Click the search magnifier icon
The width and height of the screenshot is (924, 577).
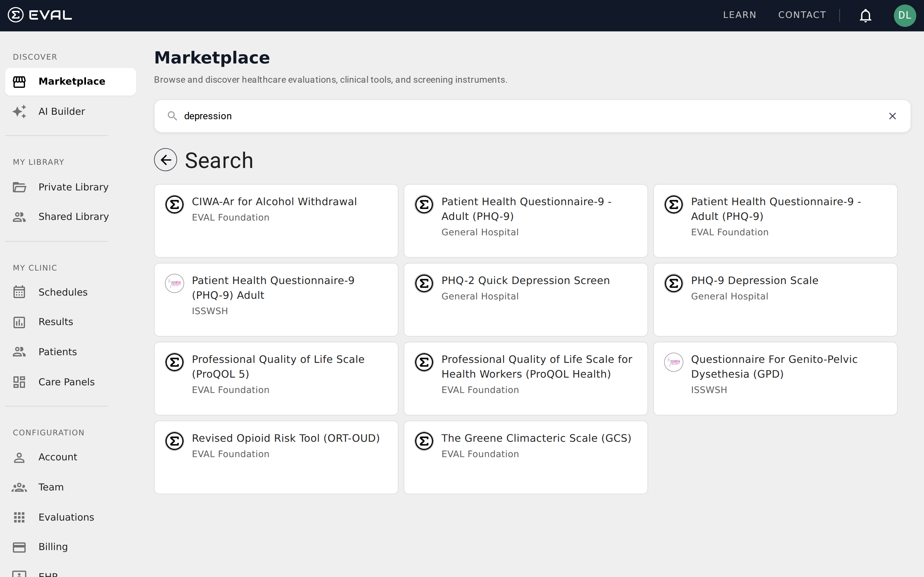coord(173,116)
